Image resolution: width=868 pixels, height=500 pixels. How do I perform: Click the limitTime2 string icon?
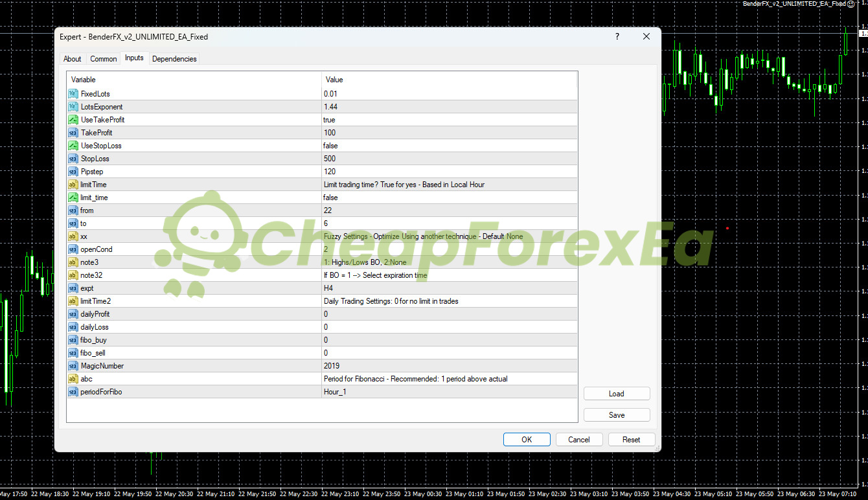pos(73,301)
